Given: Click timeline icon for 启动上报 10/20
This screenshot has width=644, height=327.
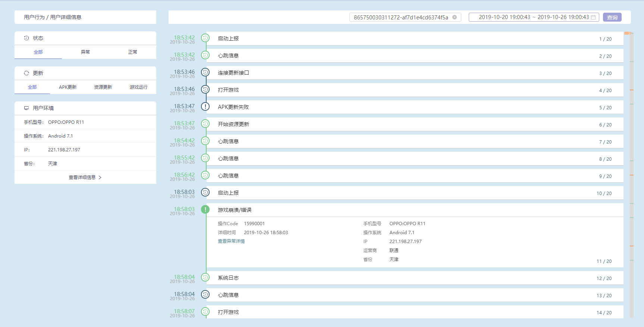Looking at the screenshot, I should pyautogui.click(x=205, y=192).
